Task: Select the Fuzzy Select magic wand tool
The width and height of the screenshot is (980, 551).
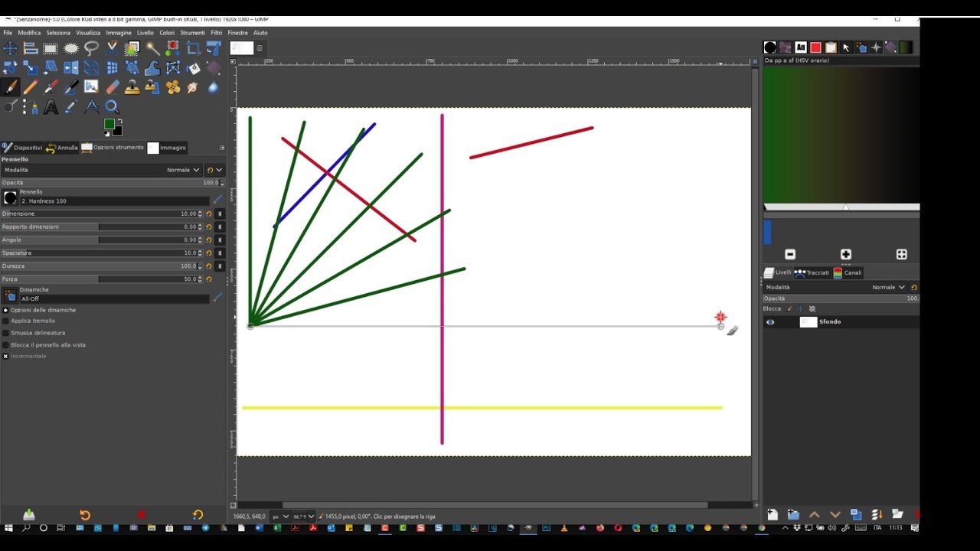Action: click(152, 48)
